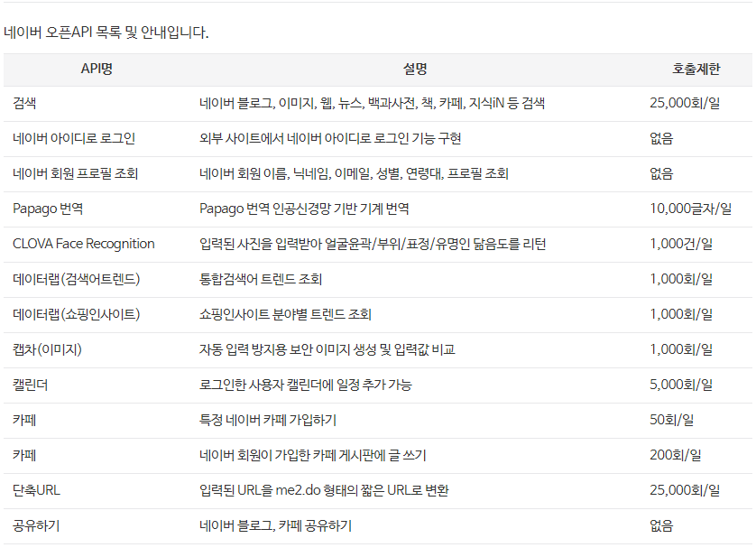Click description '입력된 URL을 me2.do 형태의 짧은 URL로 변환'

pyautogui.click(x=324, y=491)
